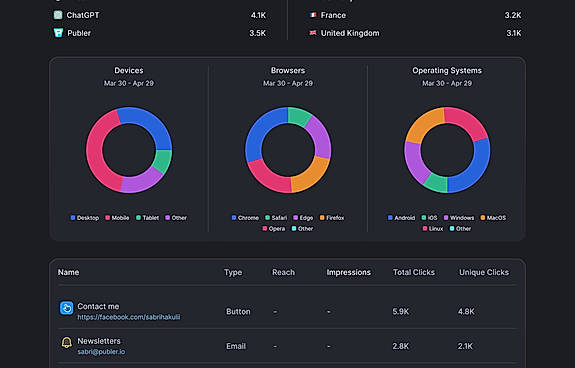Click the 4.1K value for ChatGPT
575x368 pixels.
pos(259,15)
